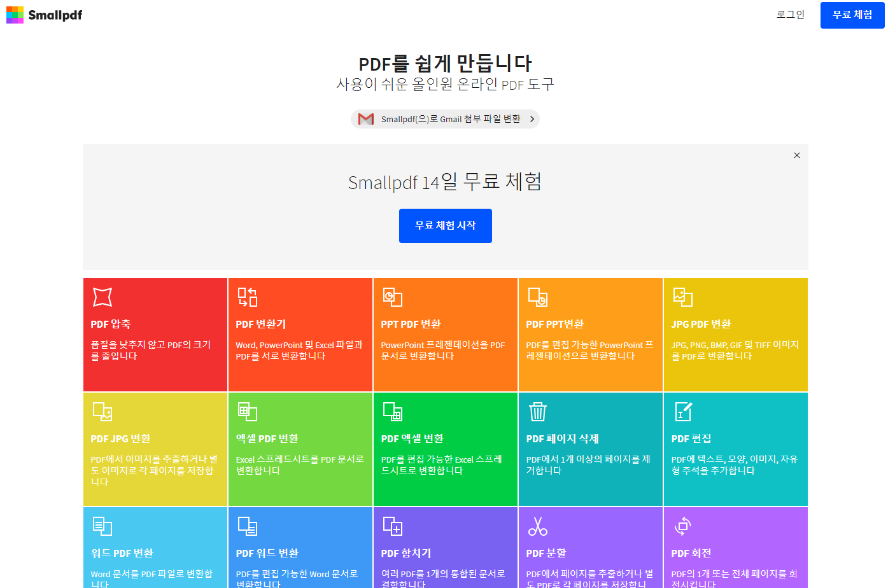Click the PPT PDF 변환 title
888x588 pixels.
click(411, 324)
